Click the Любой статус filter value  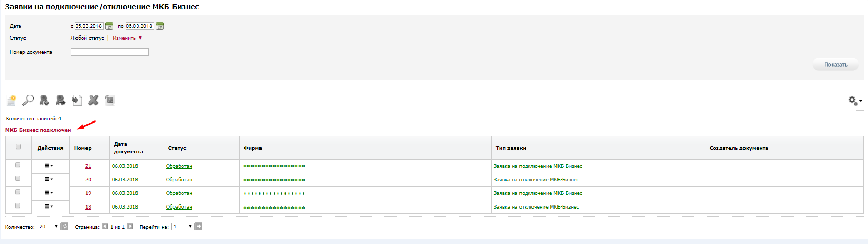coord(87,38)
